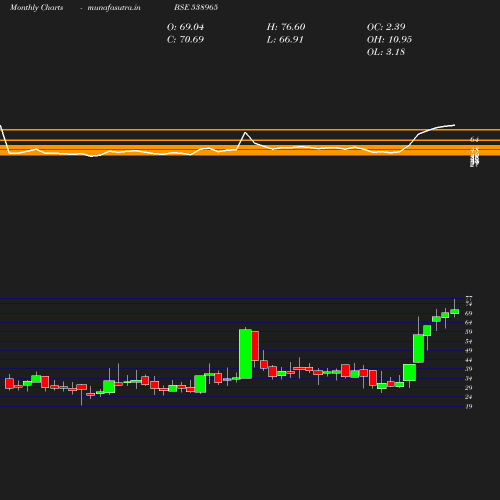This screenshot has height=500, width=500.
Task: Select the close value 'C: 70.69'
Action: point(185,40)
